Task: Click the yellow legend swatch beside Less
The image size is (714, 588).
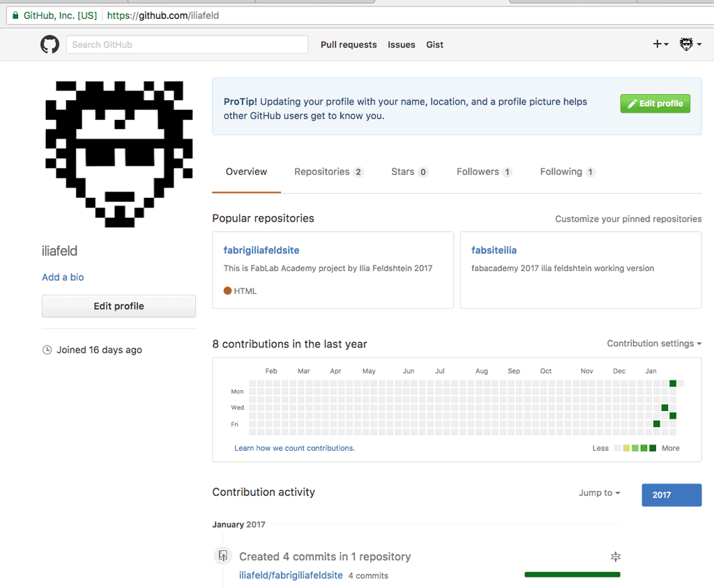Action: coord(627,448)
